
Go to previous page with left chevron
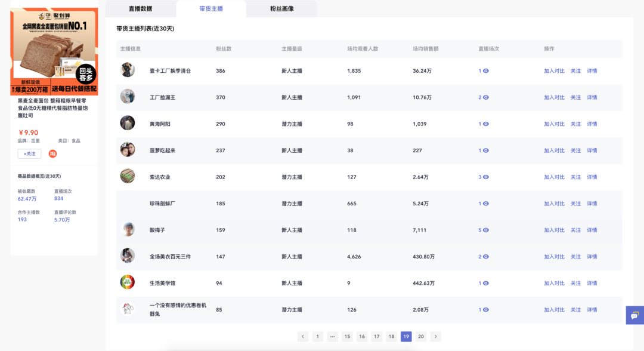pyautogui.click(x=303, y=336)
